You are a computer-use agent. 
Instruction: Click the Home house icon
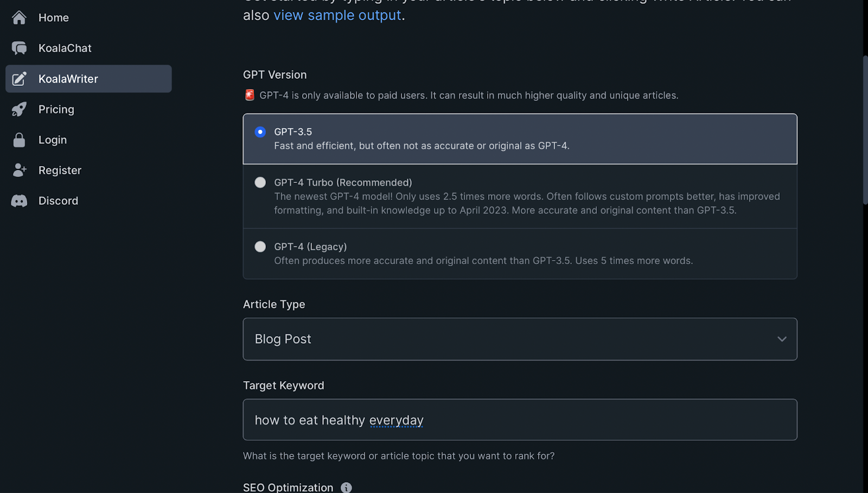point(19,17)
